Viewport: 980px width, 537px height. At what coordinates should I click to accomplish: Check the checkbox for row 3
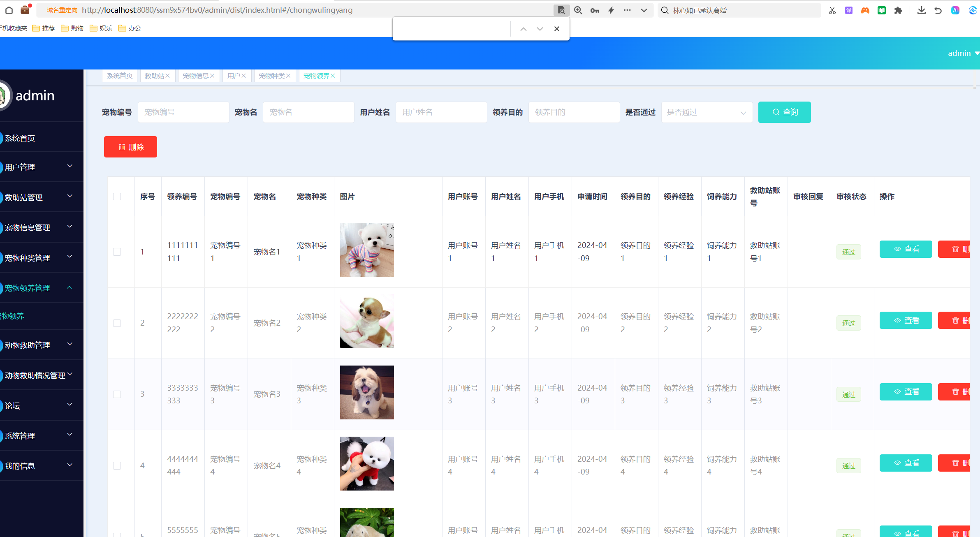(x=117, y=394)
